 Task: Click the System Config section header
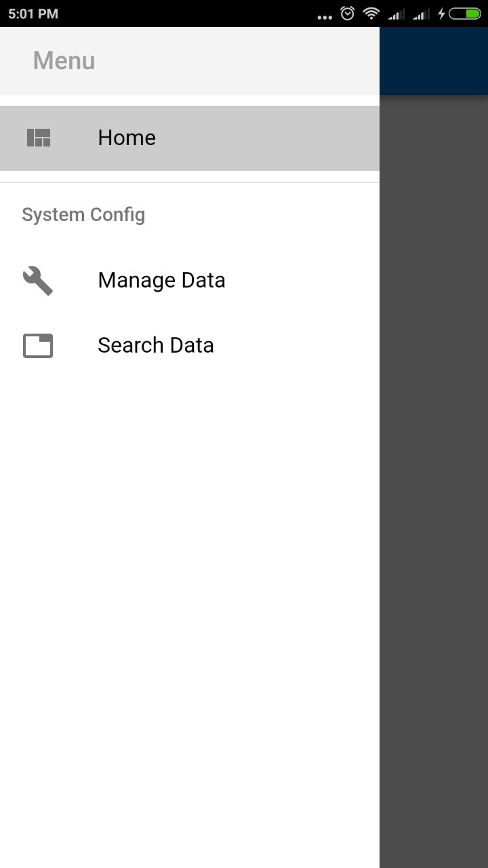click(x=83, y=214)
